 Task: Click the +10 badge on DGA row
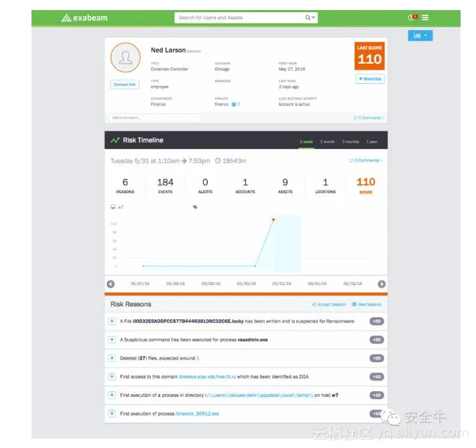tap(377, 377)
